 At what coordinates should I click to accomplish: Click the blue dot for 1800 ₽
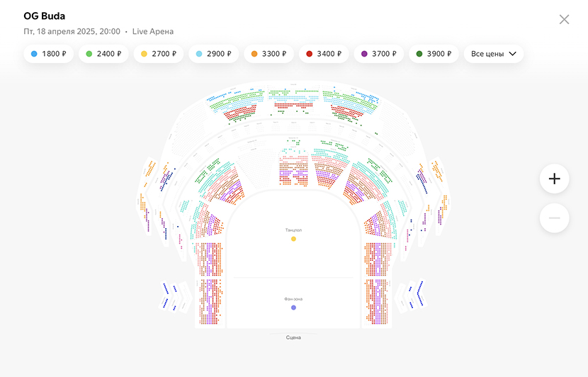[34, 54]
